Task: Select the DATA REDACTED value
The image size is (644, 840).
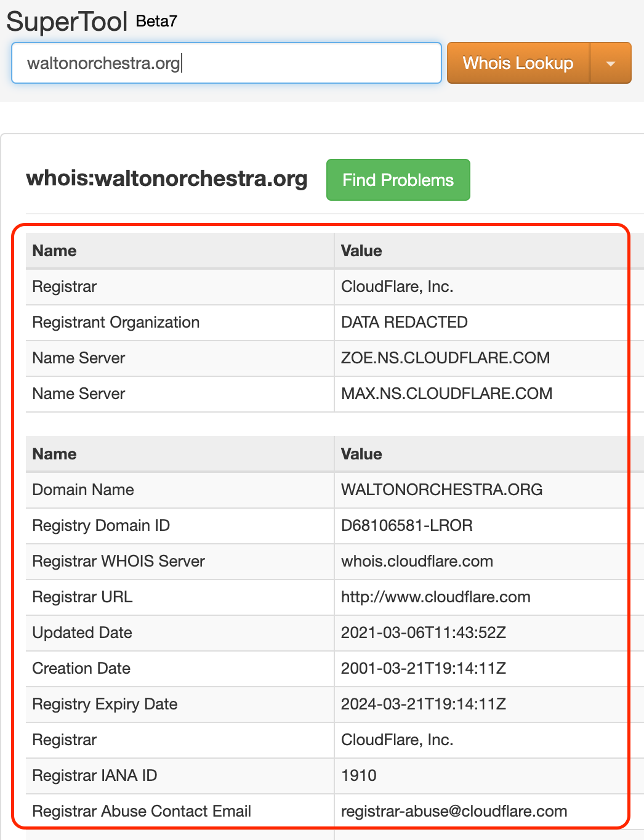Action: pos(405,322)
